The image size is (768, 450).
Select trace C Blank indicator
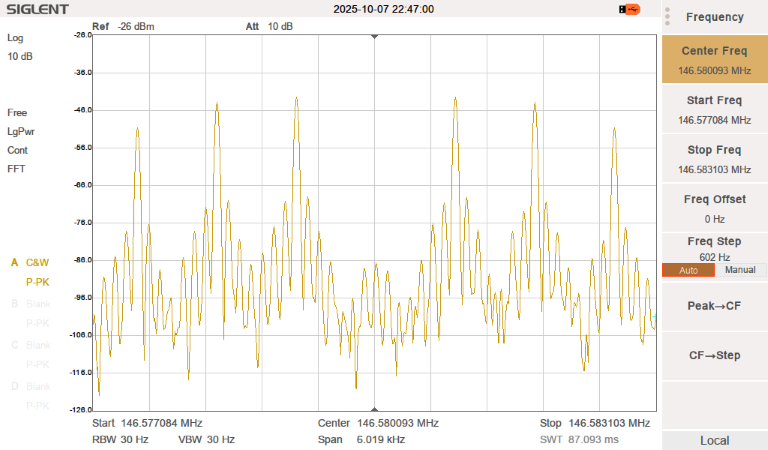click(30, 344)
